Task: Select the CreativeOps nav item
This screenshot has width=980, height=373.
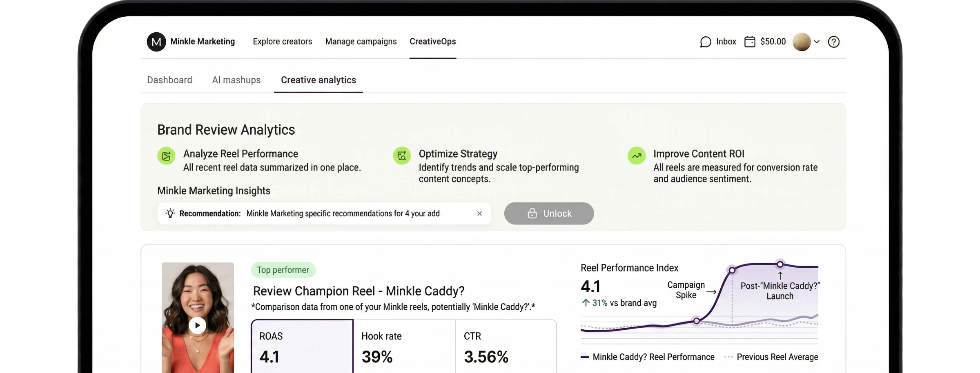Action: point(432,42)
